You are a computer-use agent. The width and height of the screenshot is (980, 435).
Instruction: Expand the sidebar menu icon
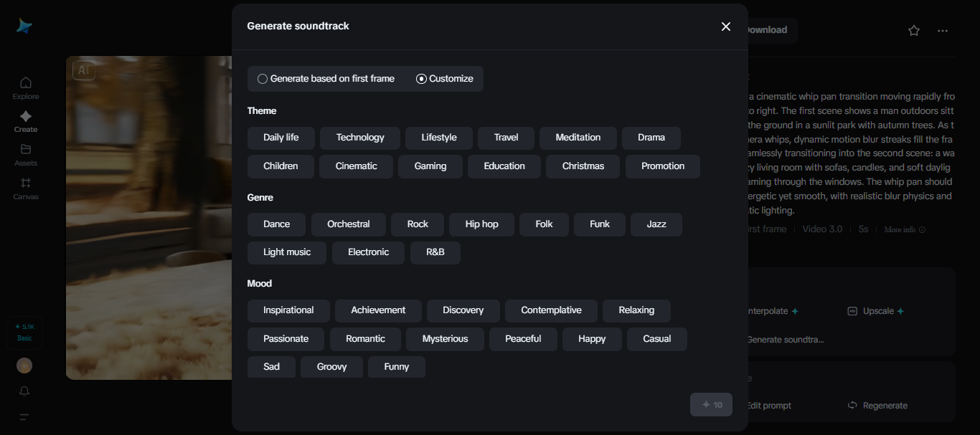[24, 417]
